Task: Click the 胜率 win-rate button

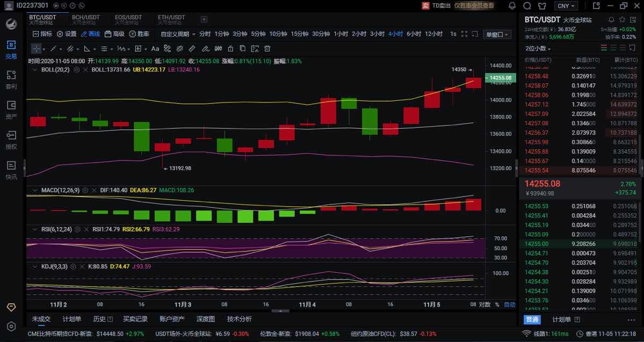Action: pos(141,33)
